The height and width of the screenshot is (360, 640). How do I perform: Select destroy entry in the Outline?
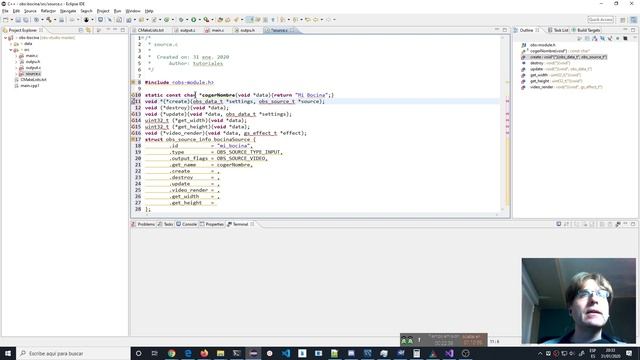550,63
